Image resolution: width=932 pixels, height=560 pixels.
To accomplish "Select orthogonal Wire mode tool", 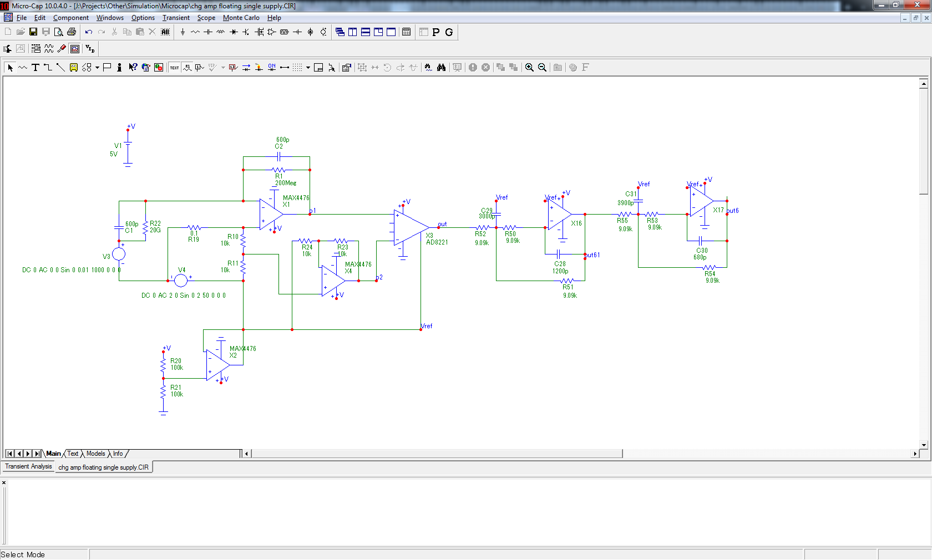I will [48, 68].
